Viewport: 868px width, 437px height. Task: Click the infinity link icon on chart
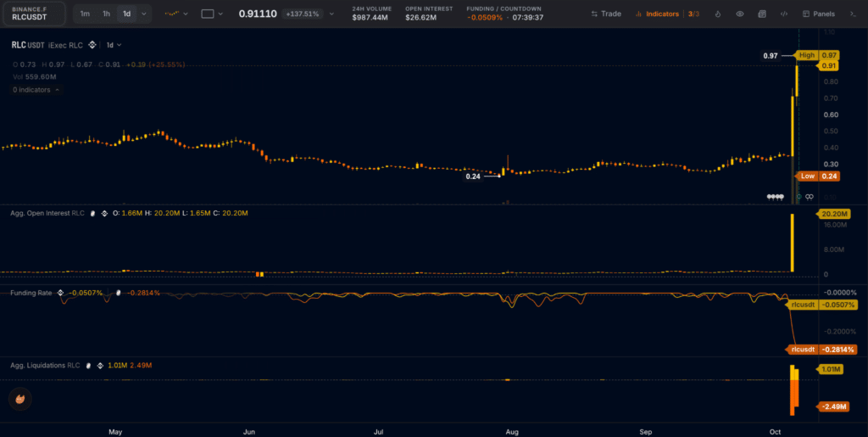tap(810, 197)
